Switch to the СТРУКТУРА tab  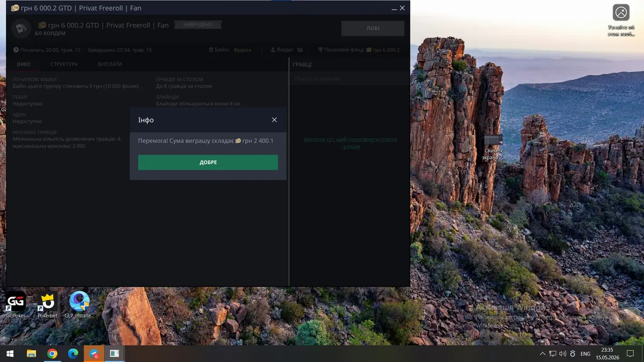[x=64, y=64]
